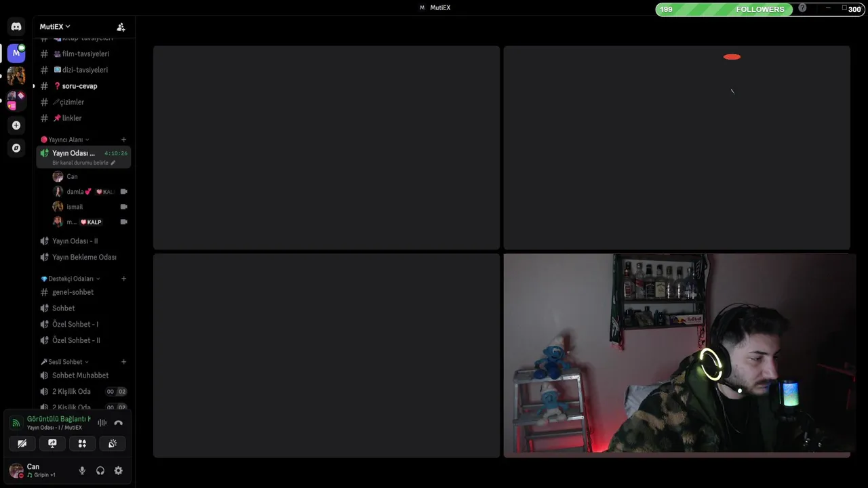Create channel in Destekçi Odaları with plus
The width and height of the screenshot is (868, 488).
[x=123, y=279]
